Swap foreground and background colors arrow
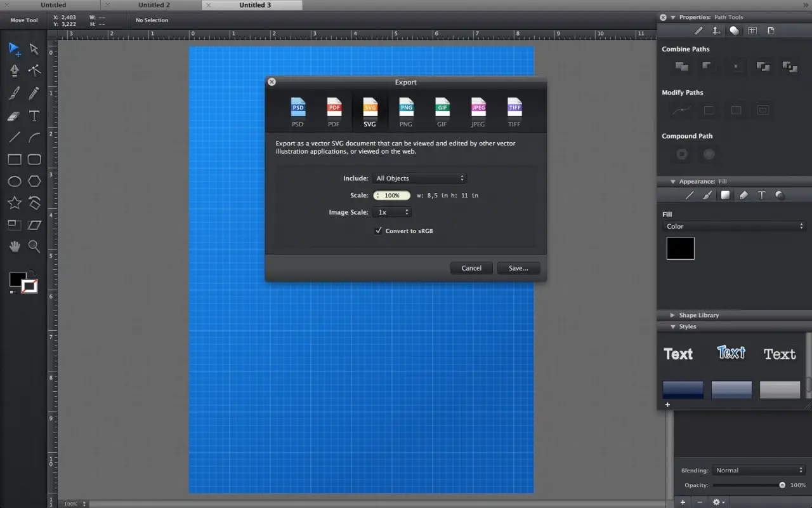812x508 pixels. pos(33,272)
